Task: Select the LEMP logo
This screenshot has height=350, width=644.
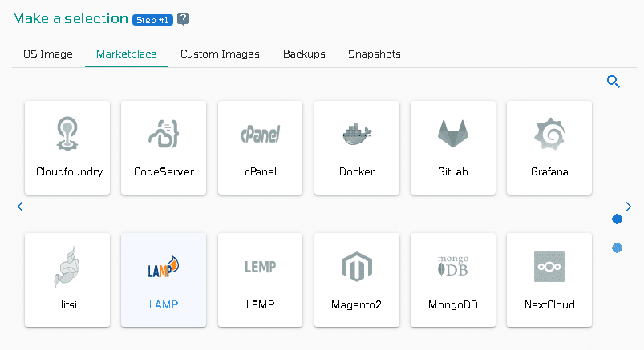Action: point(261,267)
